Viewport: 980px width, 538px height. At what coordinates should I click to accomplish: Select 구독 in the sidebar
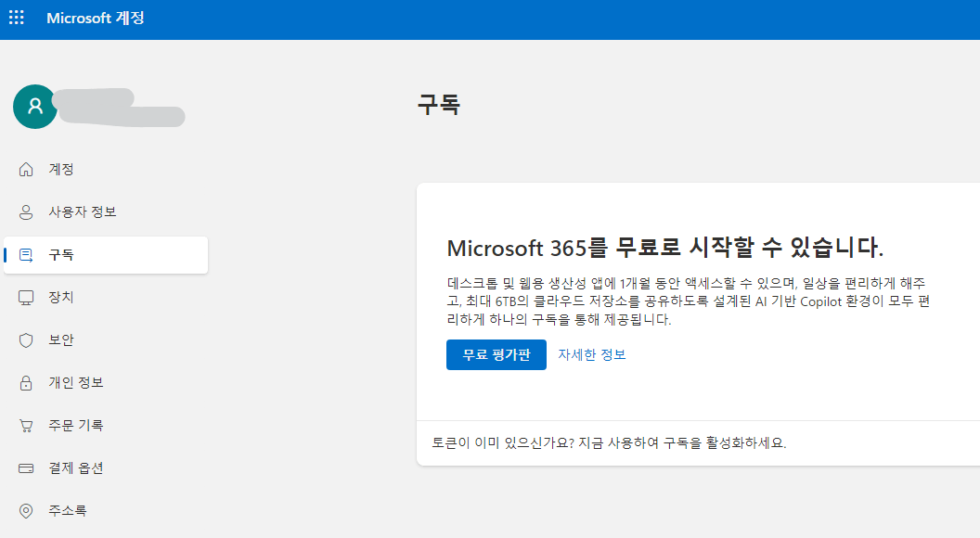tap(106, 255)
